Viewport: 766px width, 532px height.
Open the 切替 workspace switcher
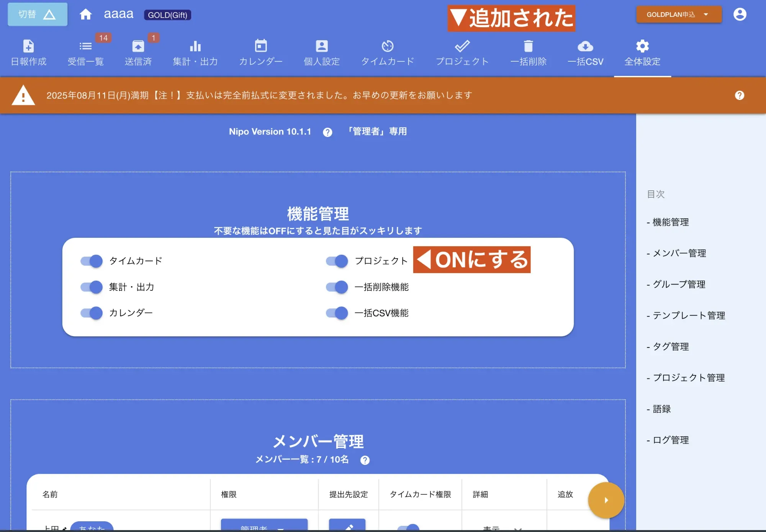point(37,14)
